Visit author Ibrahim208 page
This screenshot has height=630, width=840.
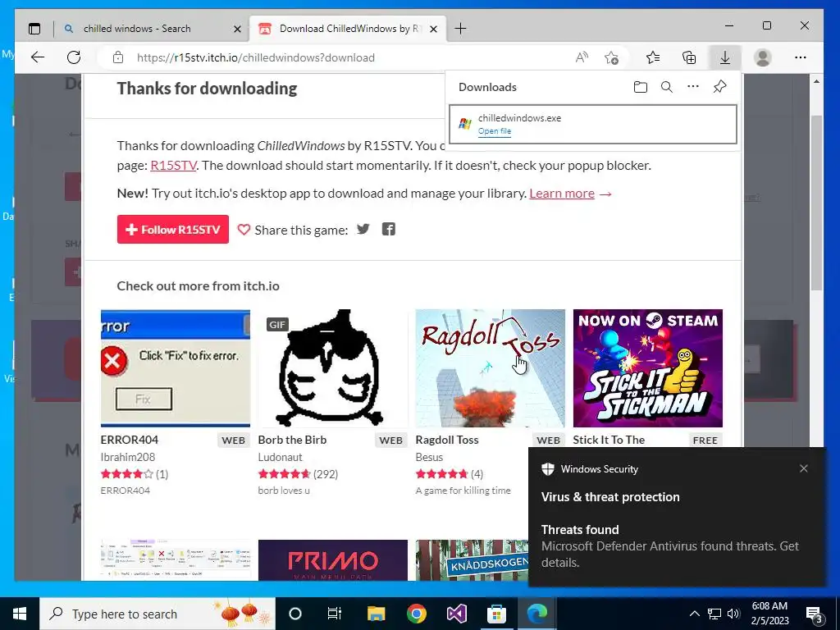click(x=127, y=457)
